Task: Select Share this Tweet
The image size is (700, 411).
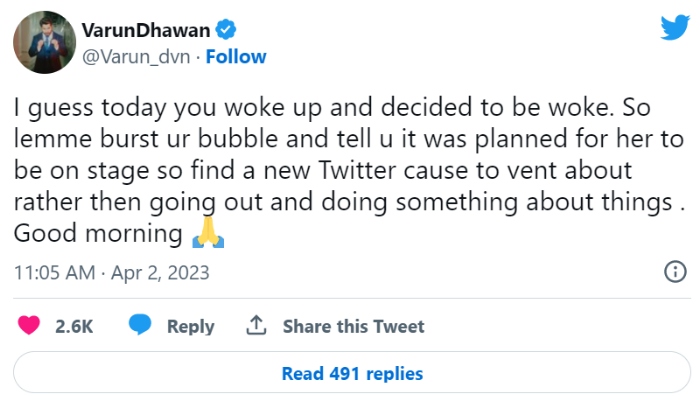Action: pos(353,326)
